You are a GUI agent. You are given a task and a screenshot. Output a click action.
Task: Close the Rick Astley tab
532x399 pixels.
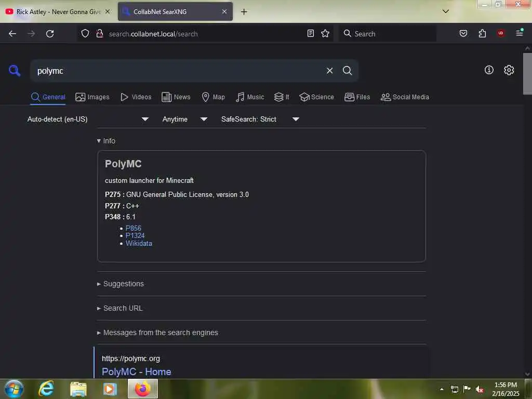pos(108,11)
